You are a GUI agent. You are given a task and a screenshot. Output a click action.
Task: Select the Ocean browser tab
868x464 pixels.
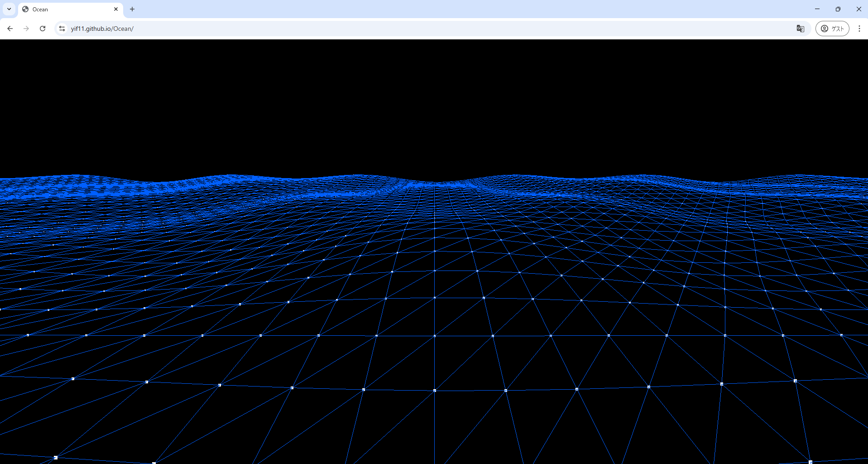pyautogui.click(x=68, y=10)
